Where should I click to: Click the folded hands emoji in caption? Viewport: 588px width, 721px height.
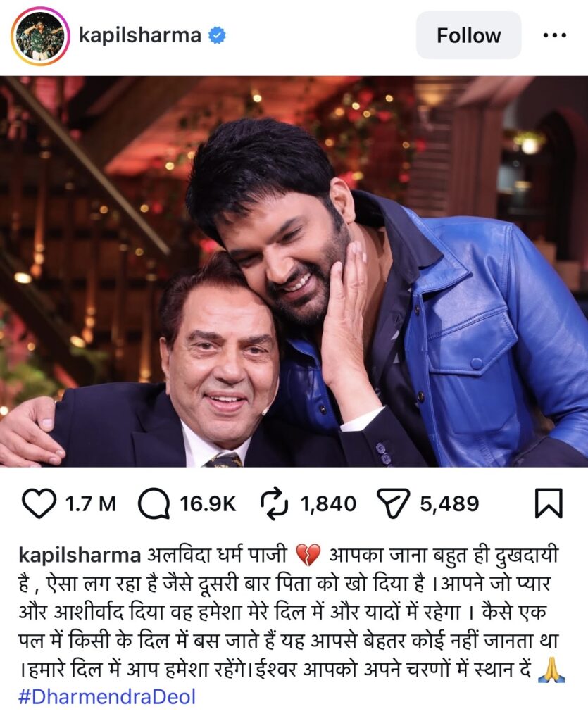click(551, 669)
